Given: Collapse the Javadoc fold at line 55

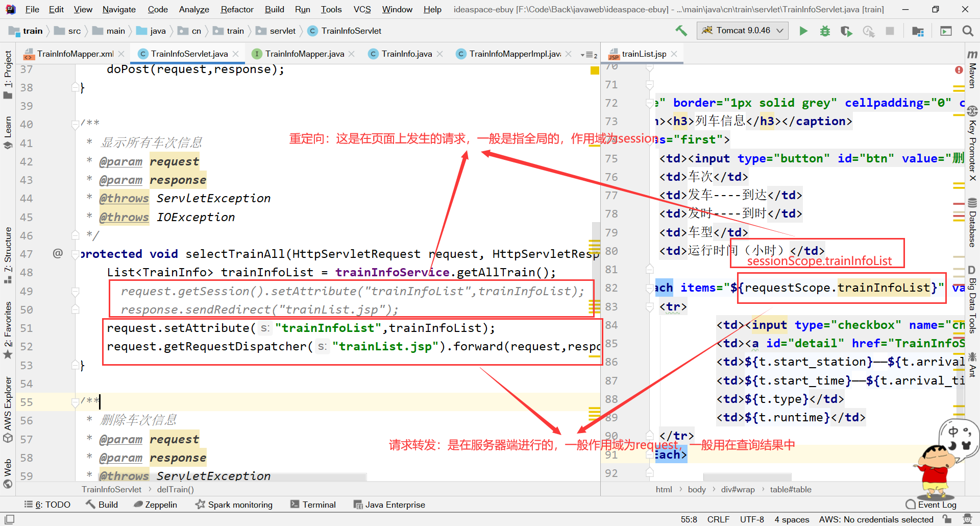Looking at the screenshot, I should coord(76,402).
